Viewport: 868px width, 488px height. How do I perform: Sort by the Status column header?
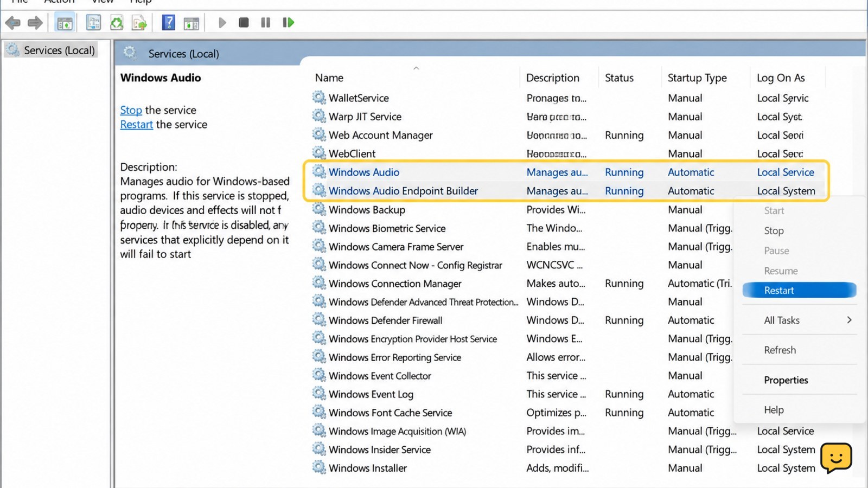pos(619,78)
